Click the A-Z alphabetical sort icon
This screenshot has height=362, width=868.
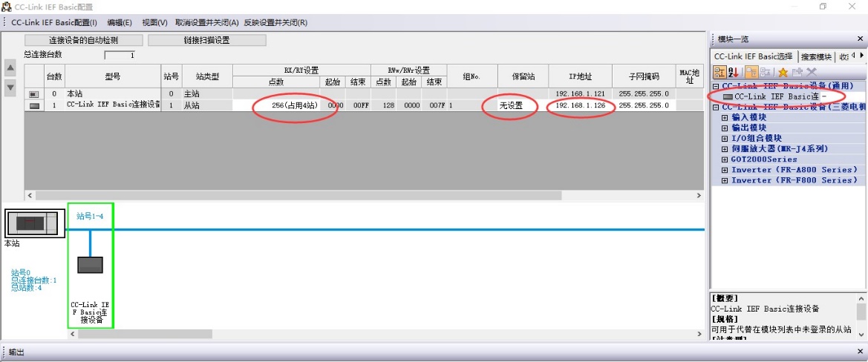tap(734, 72)
